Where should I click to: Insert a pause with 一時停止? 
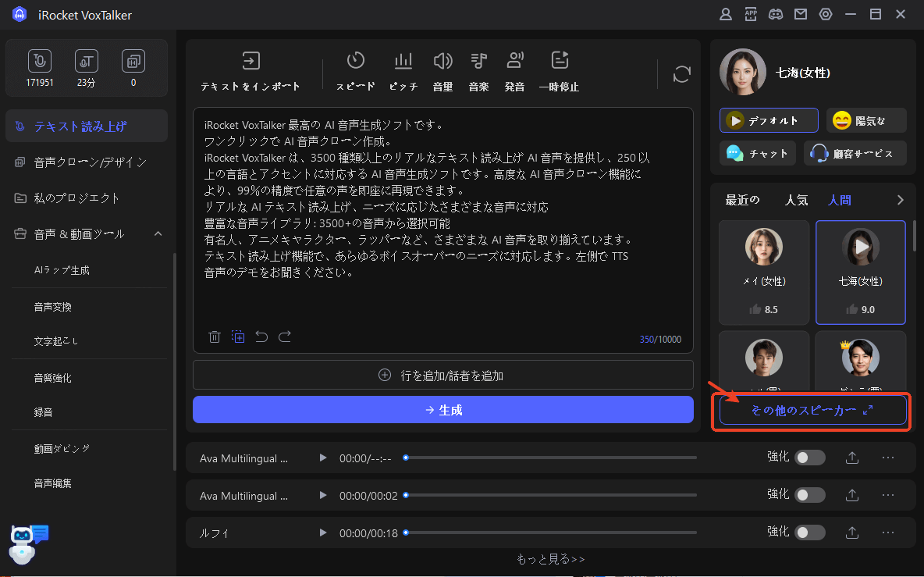559,71
